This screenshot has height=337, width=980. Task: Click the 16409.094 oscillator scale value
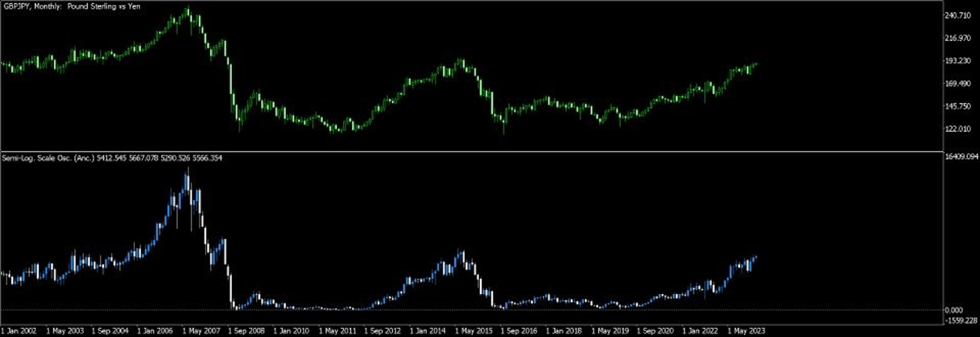[962, 157]
